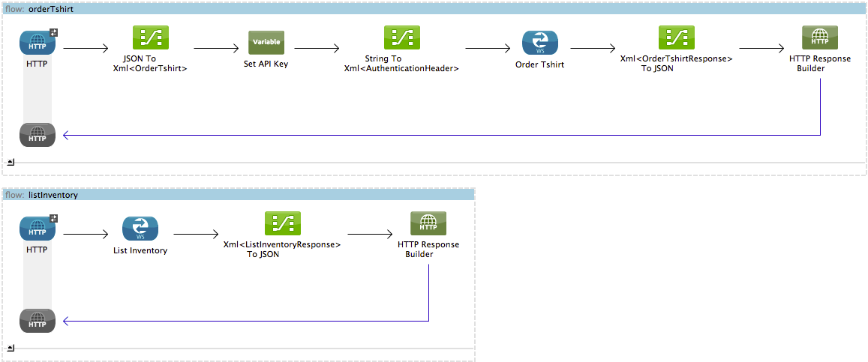Collapse the listInventory flow using bottom-left arrow
Screen dimensions: 868x362
11,347
